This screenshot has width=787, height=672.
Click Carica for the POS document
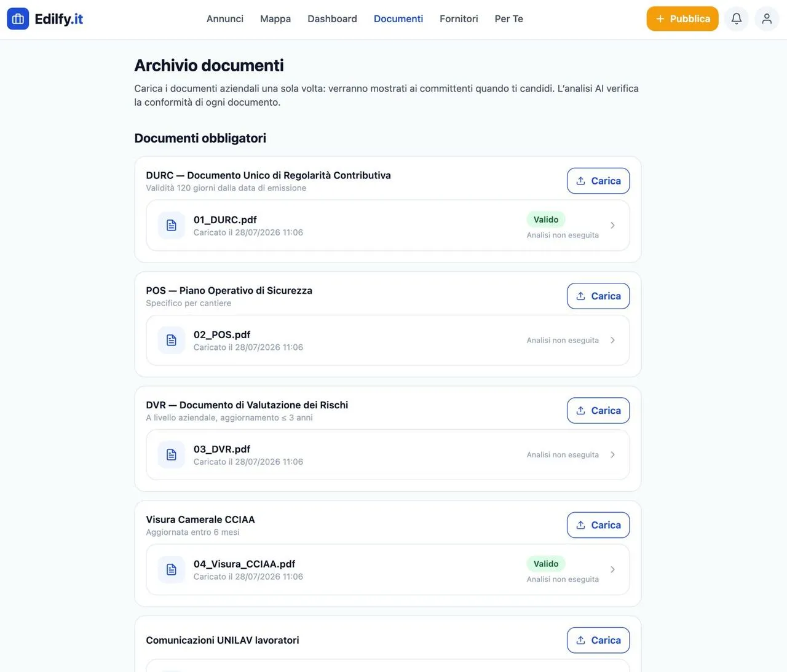click(x=598, y=296)
